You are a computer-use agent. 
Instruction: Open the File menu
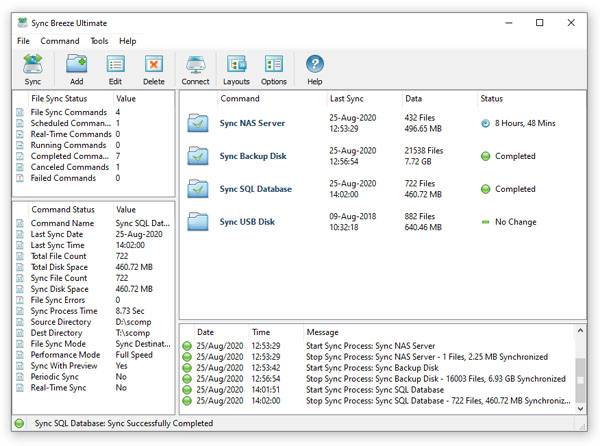click(23, 41)
